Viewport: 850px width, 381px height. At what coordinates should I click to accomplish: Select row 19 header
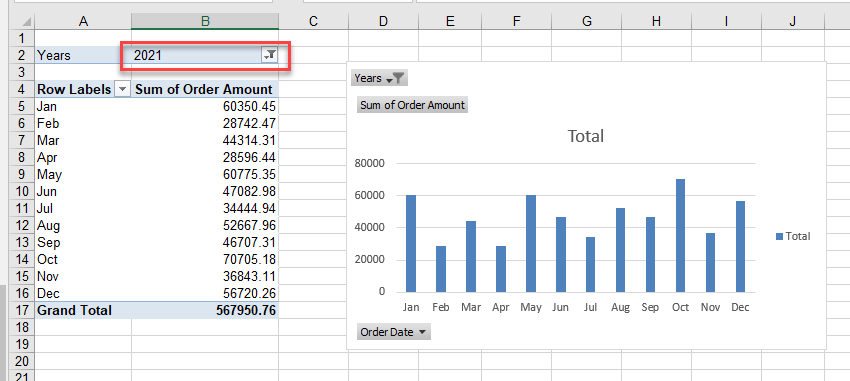pyautogui.click(x=22, y=344)
